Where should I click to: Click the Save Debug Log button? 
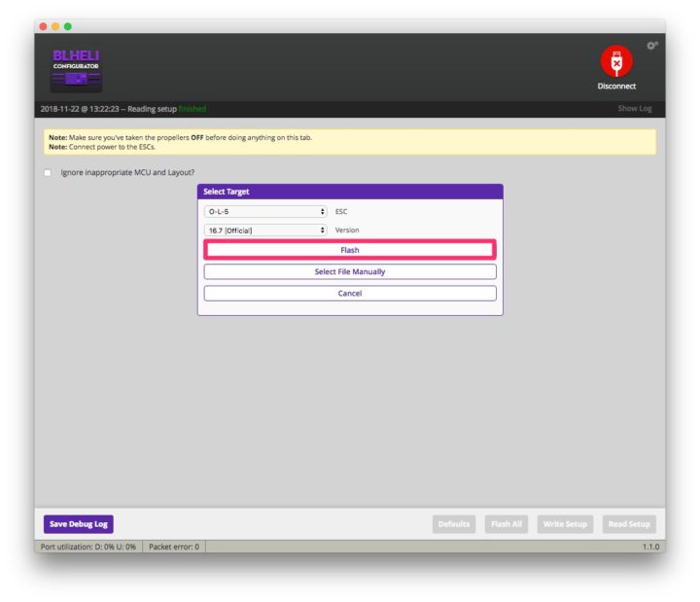pos(79,524)
